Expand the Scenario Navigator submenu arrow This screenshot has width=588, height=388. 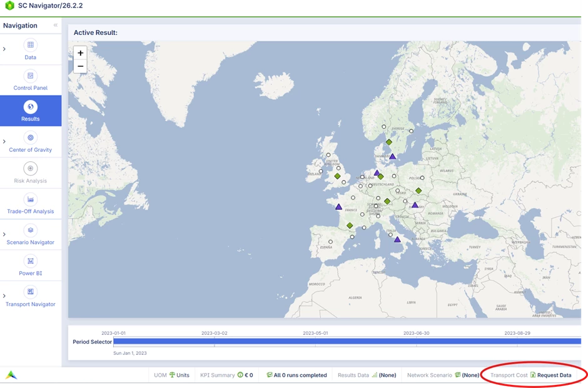pyautogui.click(x=4, y=234)
